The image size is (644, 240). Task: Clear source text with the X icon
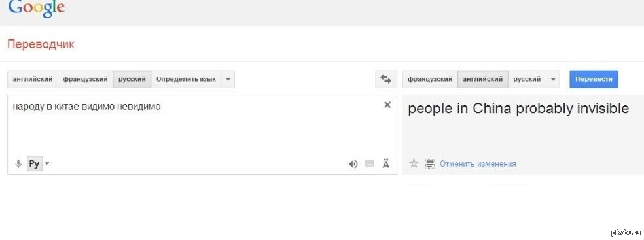pyautogui.click(x=387, y=105)
